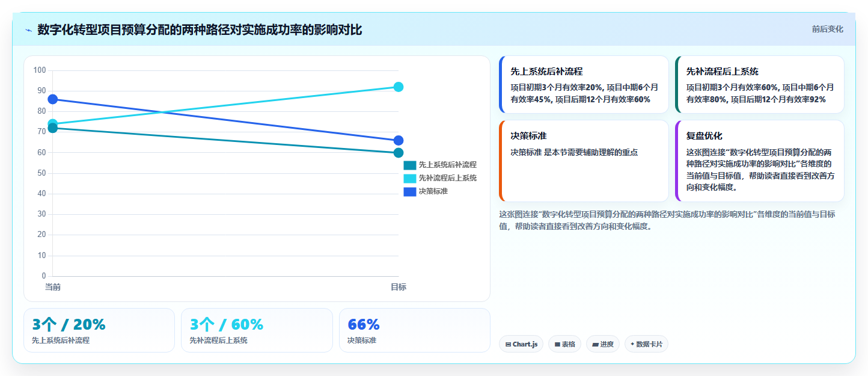The height and width of the screenshot is (376, 868).
Task: Click the 目标 x-axis label
Action: coord(399,287)
